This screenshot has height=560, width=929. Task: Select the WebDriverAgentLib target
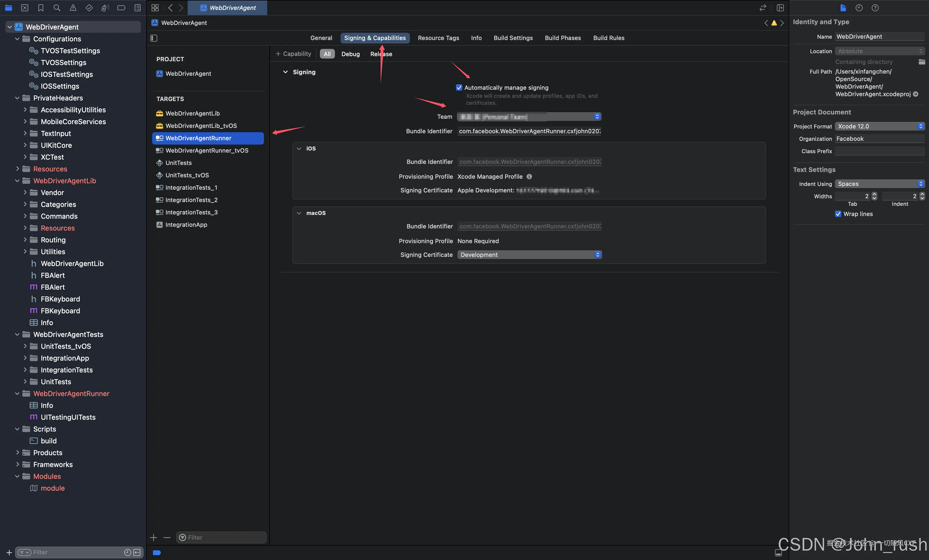click(x=192, y=113)
